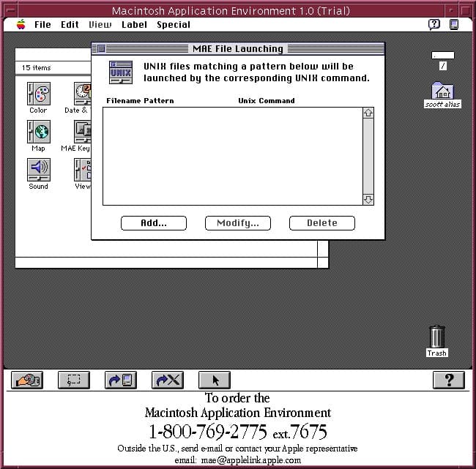Click the Modify... button
The image size is (476, 469).
(238, 223)
